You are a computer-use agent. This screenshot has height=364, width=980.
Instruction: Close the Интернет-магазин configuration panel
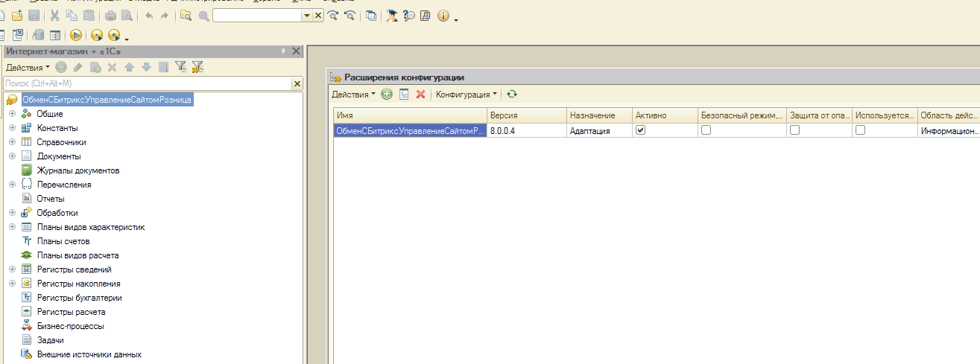tap(296, 51)
